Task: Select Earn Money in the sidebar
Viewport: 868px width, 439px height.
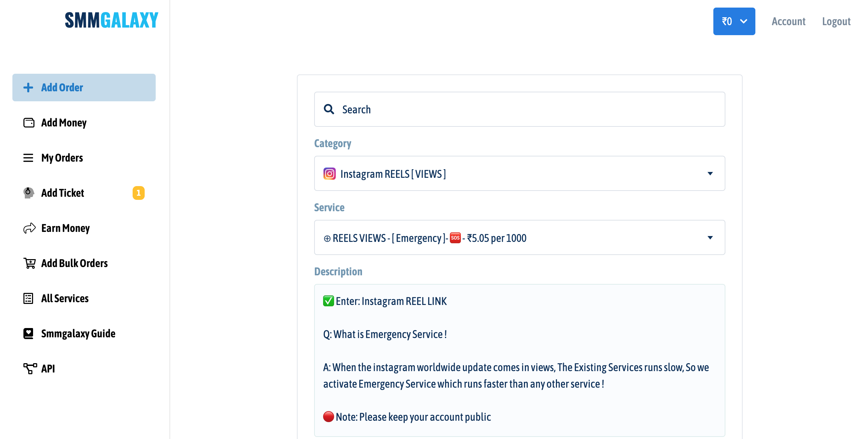Action: coord(65,228)
